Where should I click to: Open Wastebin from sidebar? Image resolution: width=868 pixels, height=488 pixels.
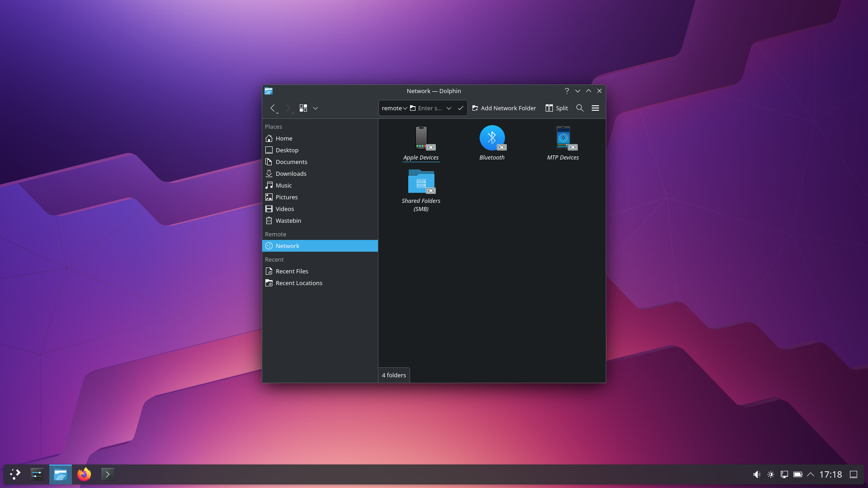click(320, 221)
